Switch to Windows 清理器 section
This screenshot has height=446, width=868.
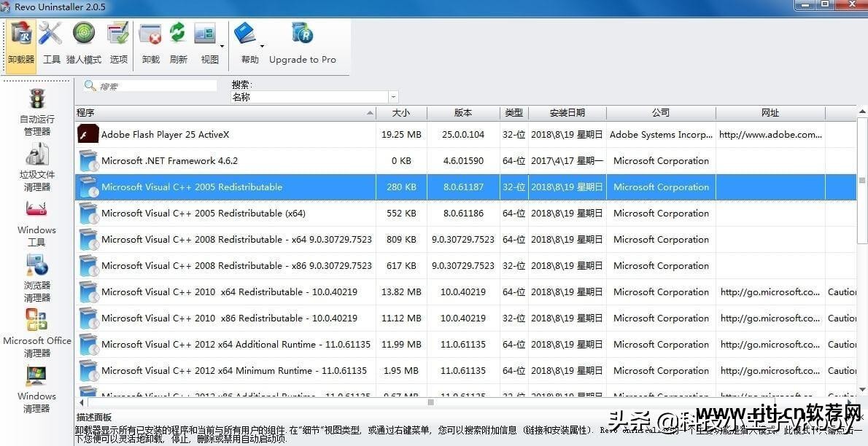(x=36, y=387)
